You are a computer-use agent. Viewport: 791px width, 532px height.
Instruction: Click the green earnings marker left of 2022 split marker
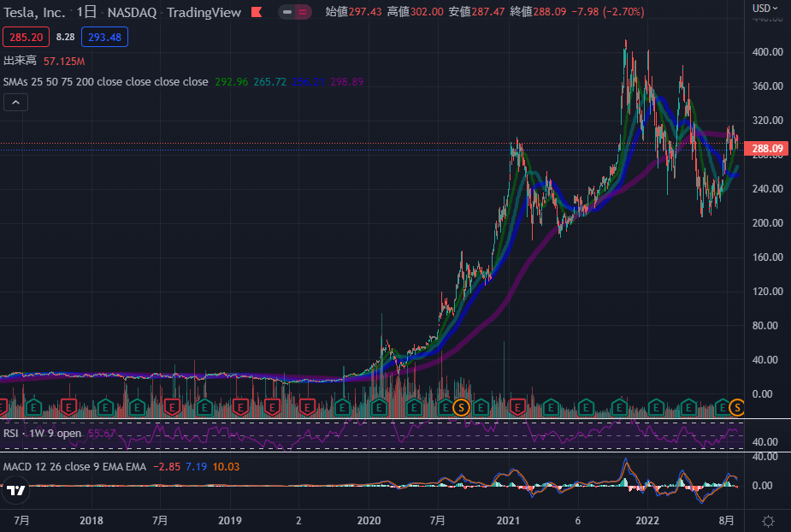(x=723, y=407)
